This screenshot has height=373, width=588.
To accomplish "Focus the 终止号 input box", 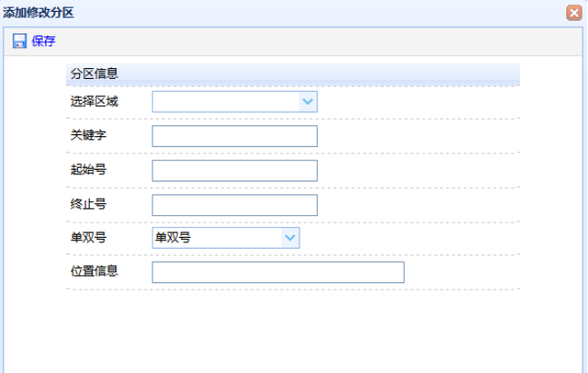I will click(x=235, y=205).
